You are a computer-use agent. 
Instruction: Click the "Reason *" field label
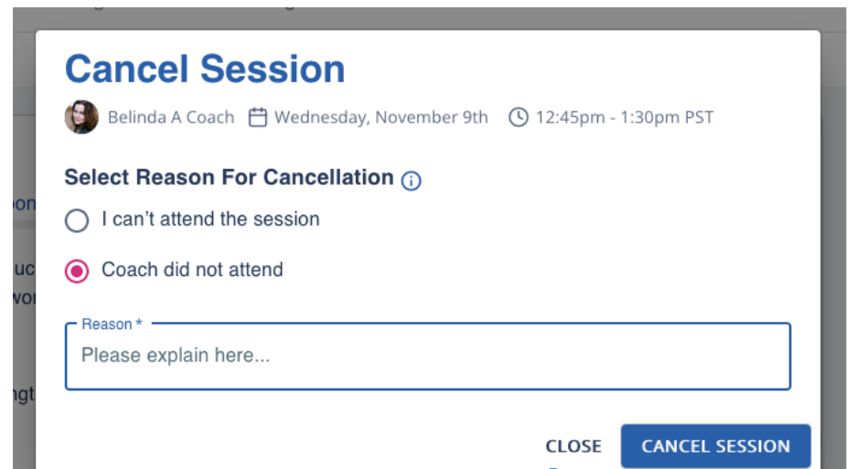pos(113,325)
